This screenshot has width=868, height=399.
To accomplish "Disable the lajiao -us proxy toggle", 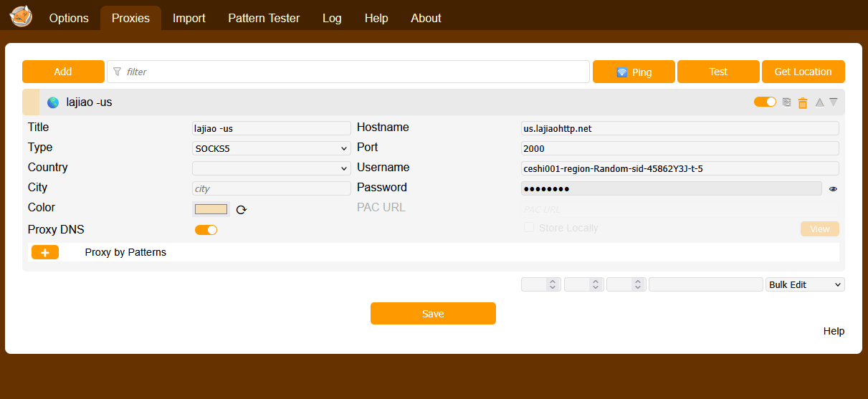I will pos(765,102).
